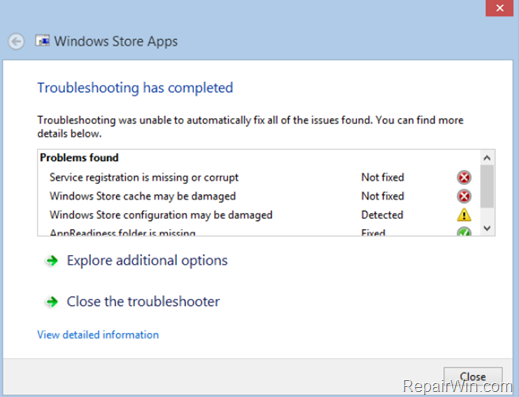
Task: Click green arrow beside Close the troubleshooter
Action: (x=52, y=302)
